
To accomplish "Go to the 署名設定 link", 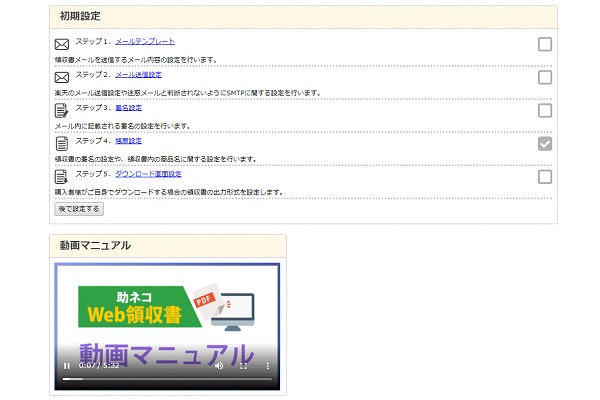I will [x=129, y=107].
